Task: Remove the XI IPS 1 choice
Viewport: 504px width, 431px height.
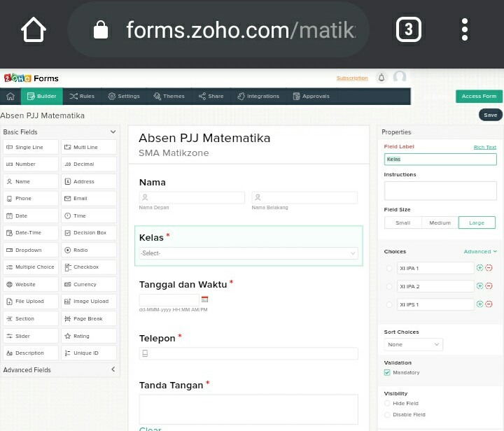Action: (489, 304)
